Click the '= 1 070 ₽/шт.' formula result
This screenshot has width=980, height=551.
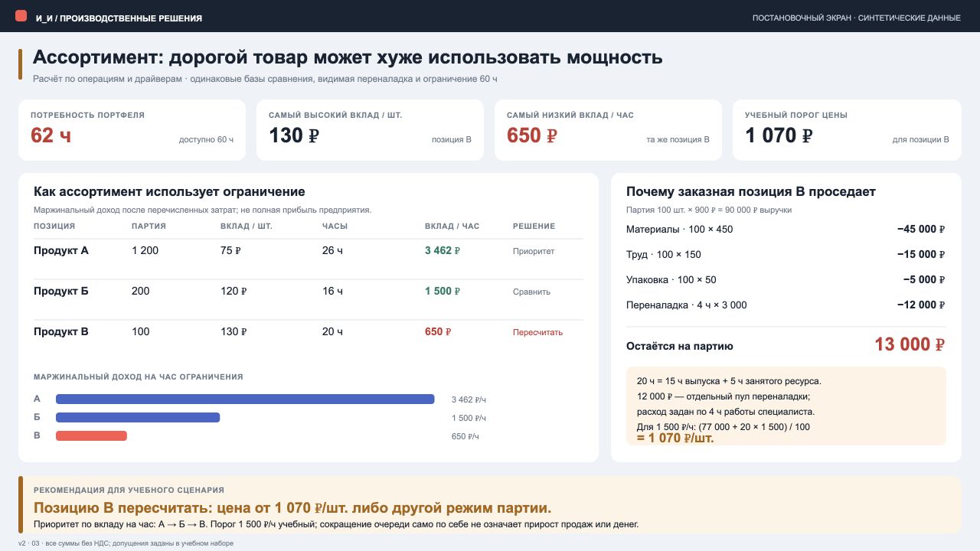(675, 438)
